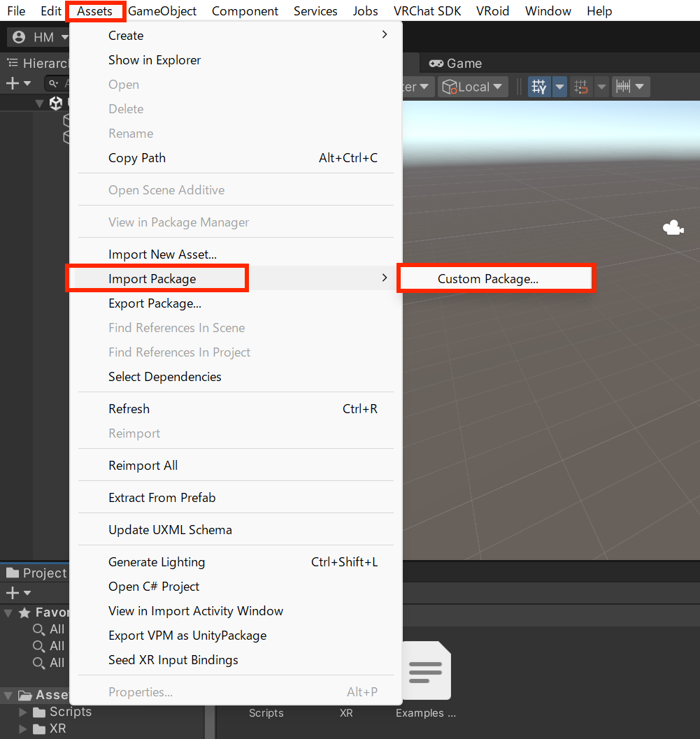Choose Refresh from Assets menu
Viewport: 700px width, 739px height.
pos(236,408)
